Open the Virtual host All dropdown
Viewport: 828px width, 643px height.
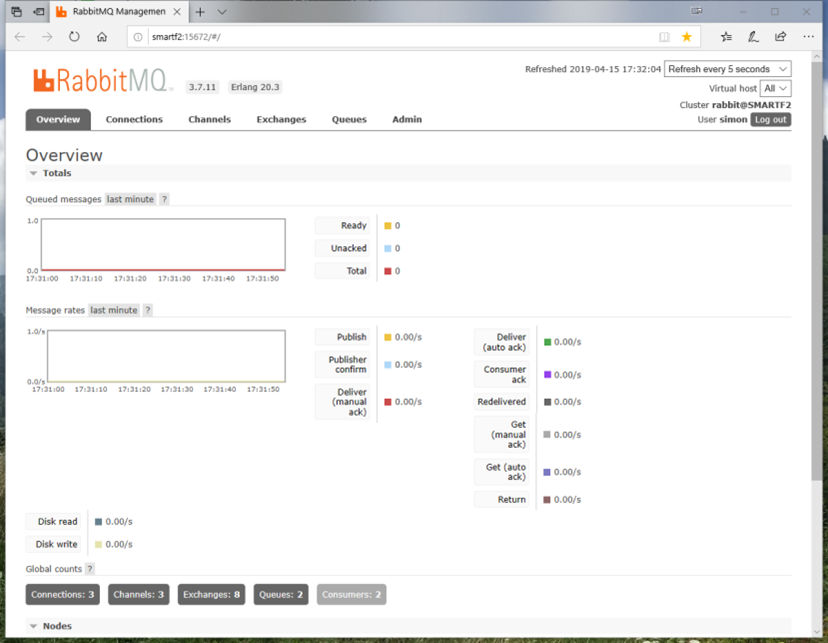point(775,88)
